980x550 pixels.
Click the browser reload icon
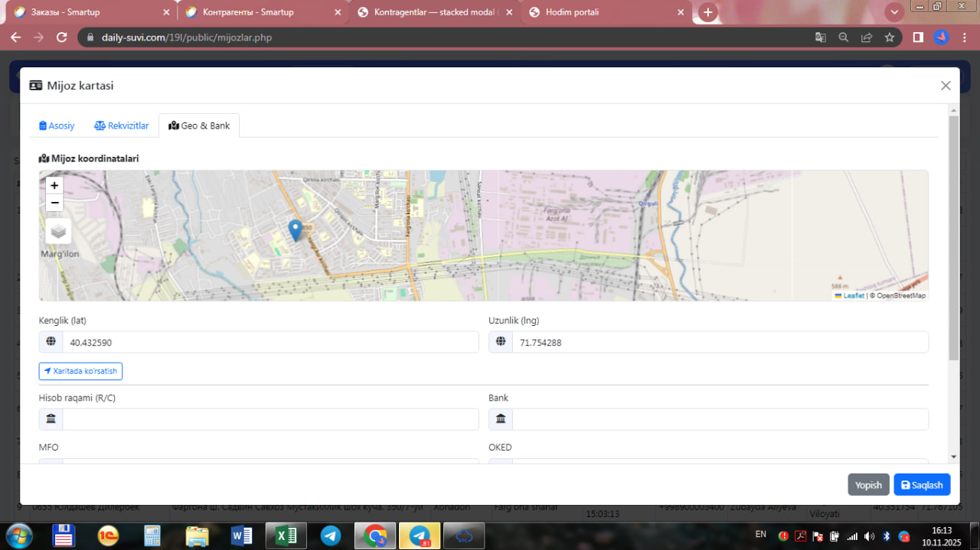[x=62, y=37]
